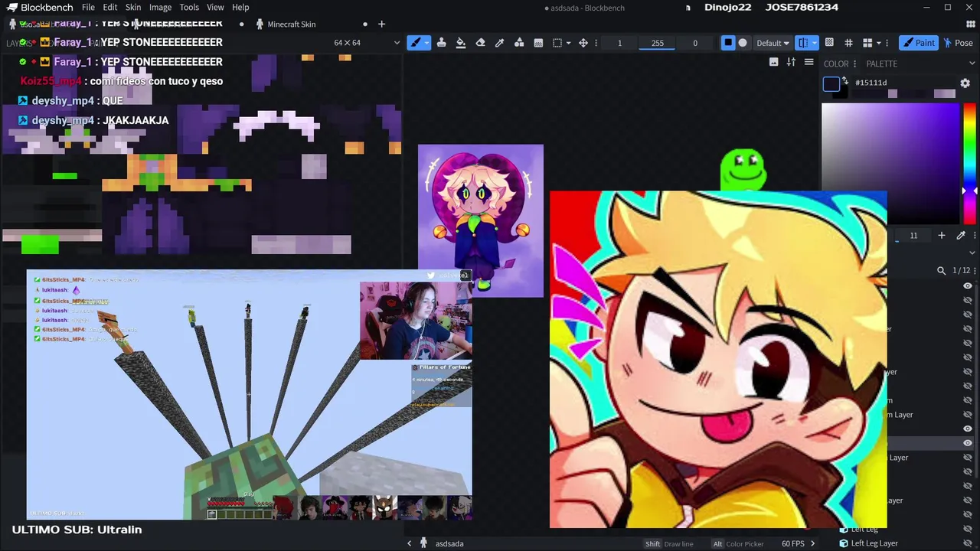Screen dimensions: 980x551
Task: Click the brush opacity field showing 255
Action: coord(658,43)
